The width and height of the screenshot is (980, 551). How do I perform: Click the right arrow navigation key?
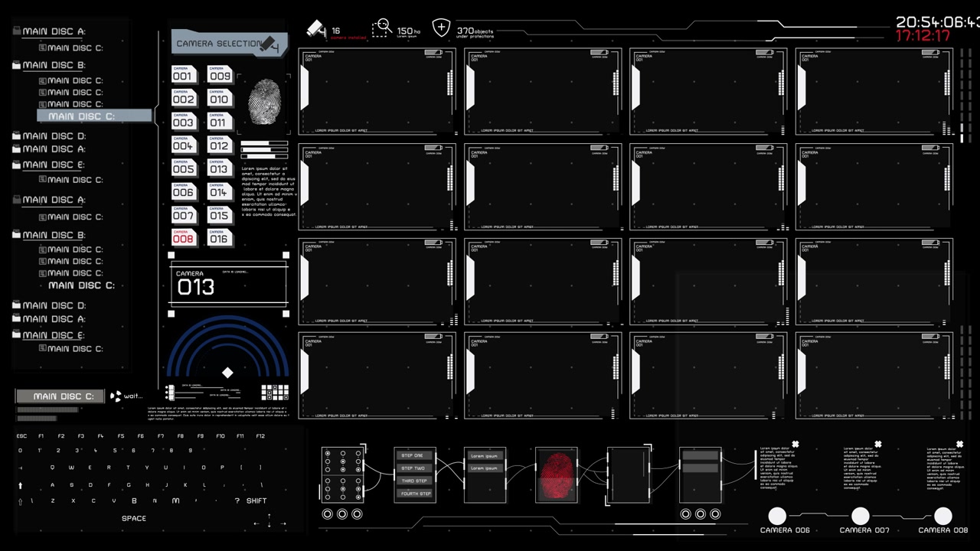(x=283, y=524)
